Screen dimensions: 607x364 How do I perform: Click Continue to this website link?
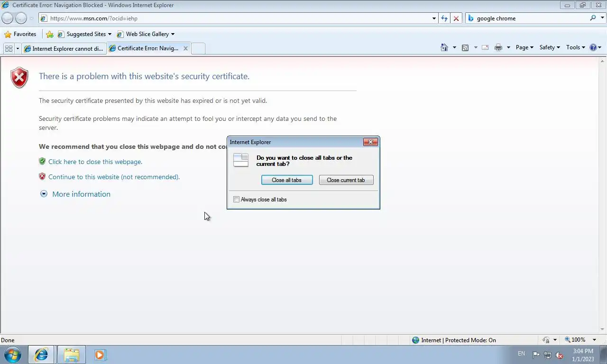click(x=114, y=177)
